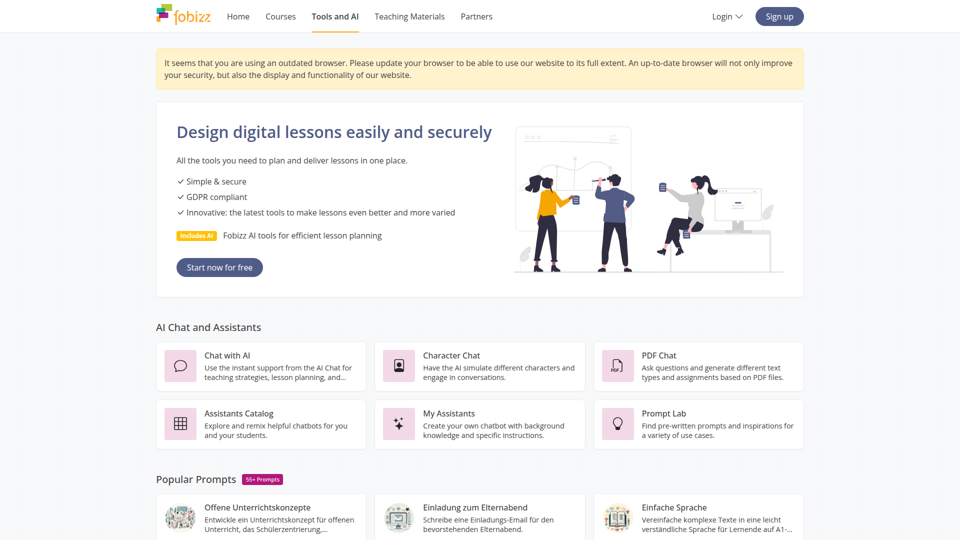Image resolution: width=960 pixels, height=540 pixels.
Task: Open the Assistants Catalog card title
Action: coord(239,414)
